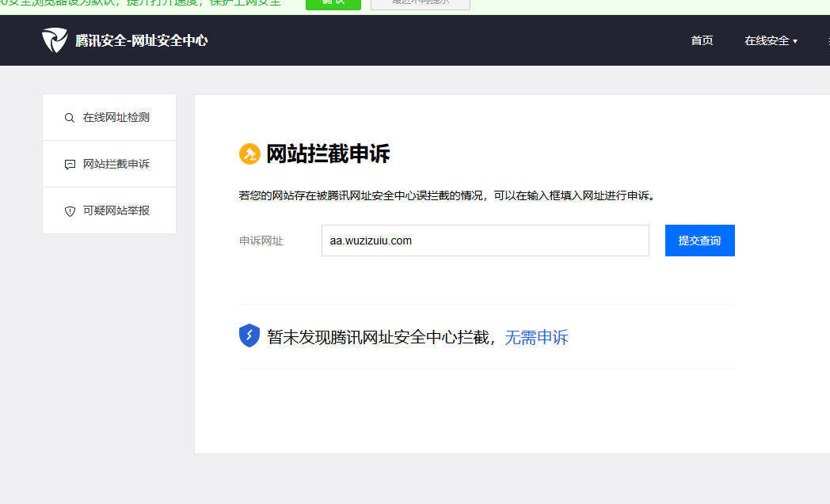Expand the 在线安全 dropdown menu
Screen dimensions: 830x504
771,40
